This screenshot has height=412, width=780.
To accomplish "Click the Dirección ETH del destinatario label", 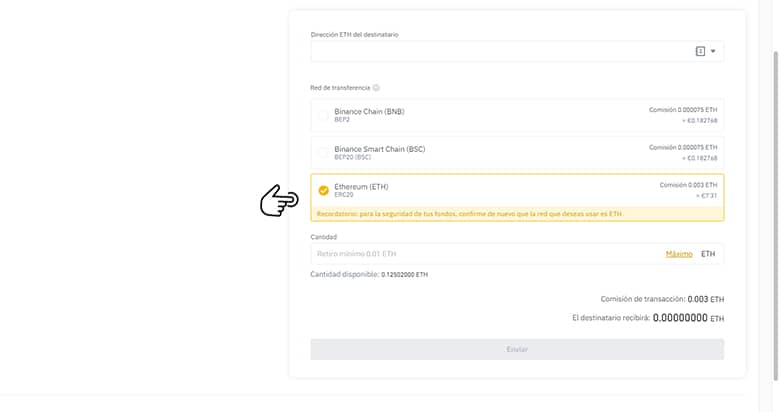I will click(355, 34).
